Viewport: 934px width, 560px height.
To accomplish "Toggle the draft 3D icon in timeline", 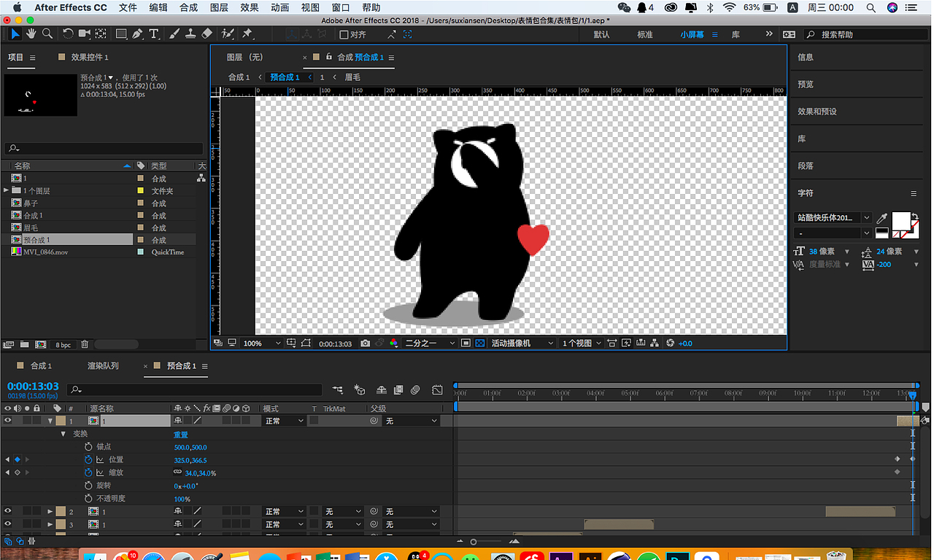I will click(x=359, y=390).
